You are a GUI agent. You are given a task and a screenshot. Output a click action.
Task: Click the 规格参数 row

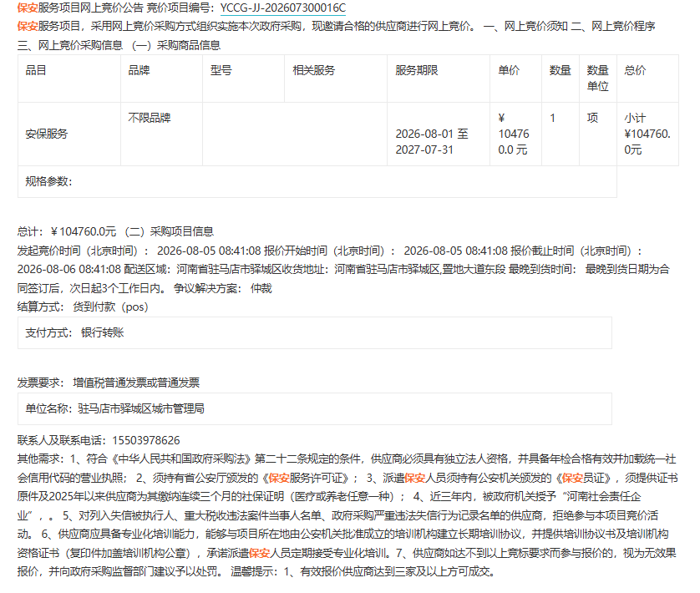pyautogui.click(x=317, y=182)
